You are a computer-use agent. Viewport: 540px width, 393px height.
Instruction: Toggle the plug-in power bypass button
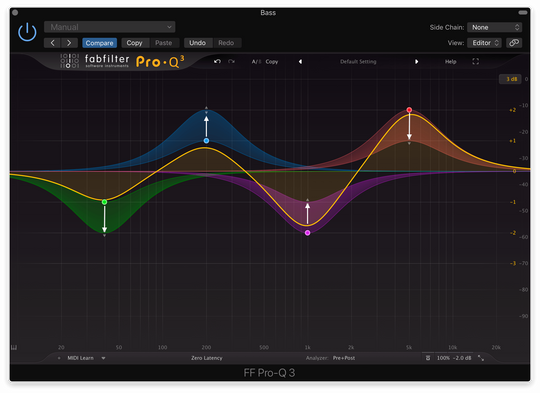pyautogui.click(x=27, y=32)
